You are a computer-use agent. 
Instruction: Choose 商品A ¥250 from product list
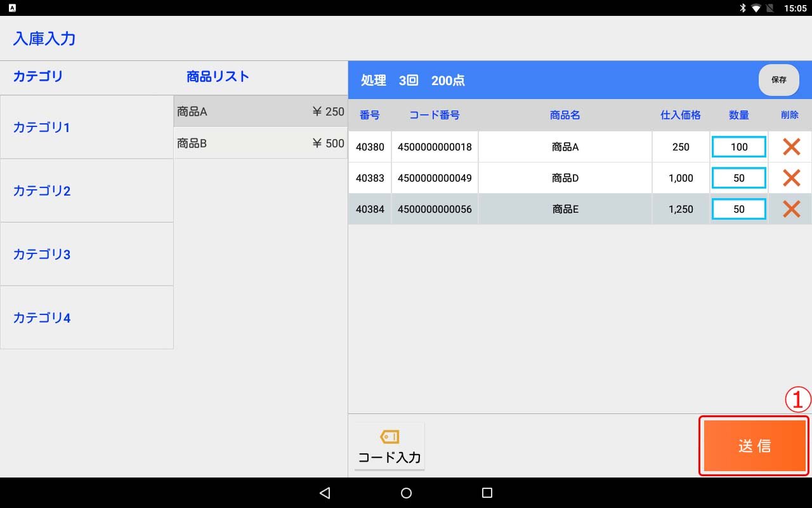[x=261, y=112]
